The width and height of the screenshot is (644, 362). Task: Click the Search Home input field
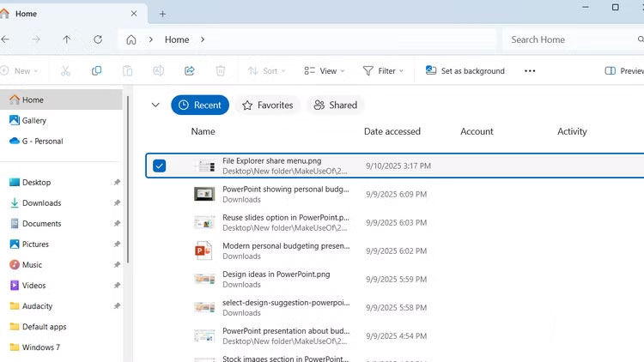567,39
